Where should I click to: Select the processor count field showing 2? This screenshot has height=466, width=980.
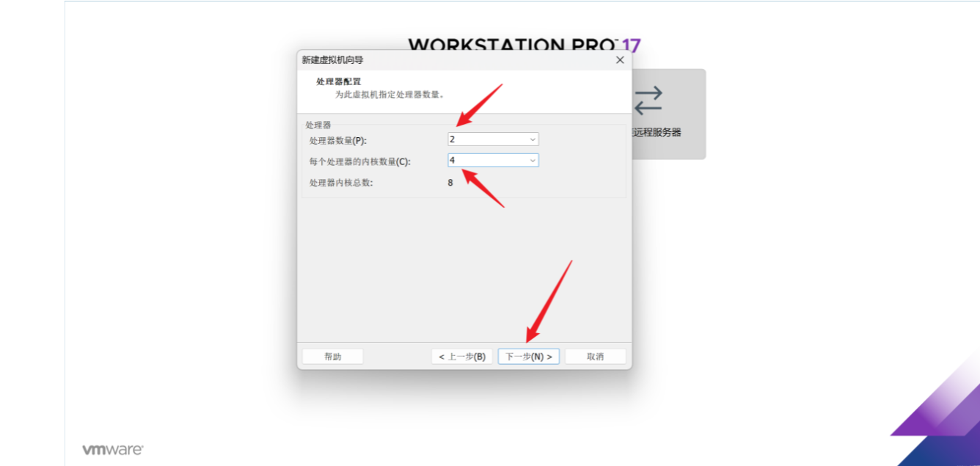pos(493,139)
